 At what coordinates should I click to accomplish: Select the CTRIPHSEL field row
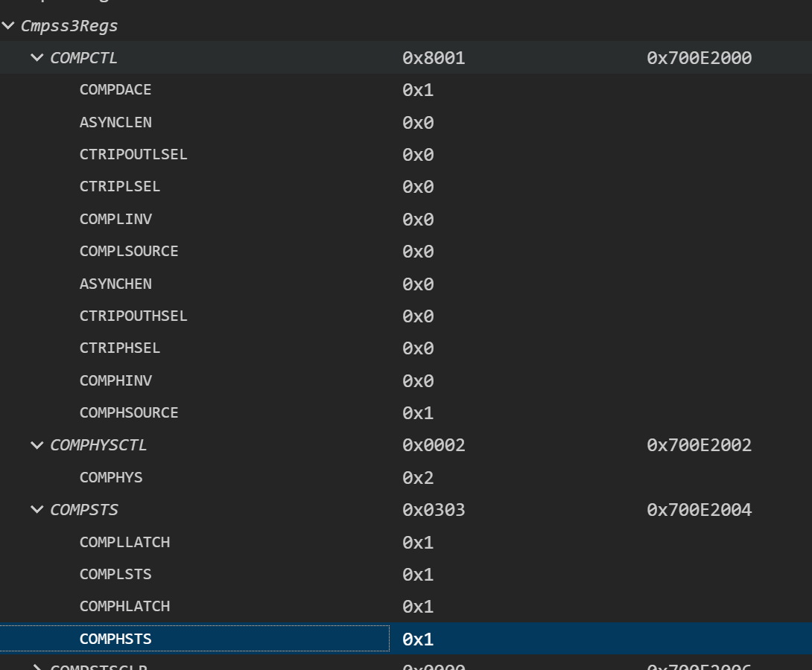pos(120,348)
